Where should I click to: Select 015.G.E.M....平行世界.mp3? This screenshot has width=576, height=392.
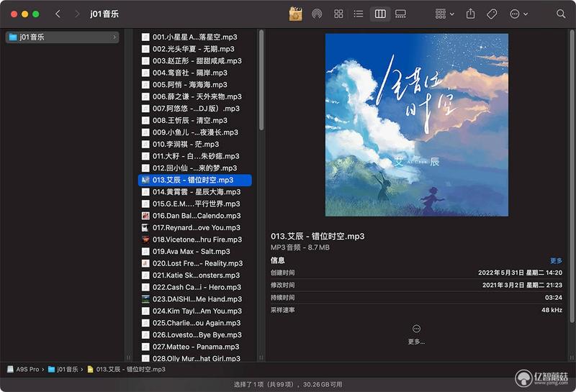tap(194, 204)
